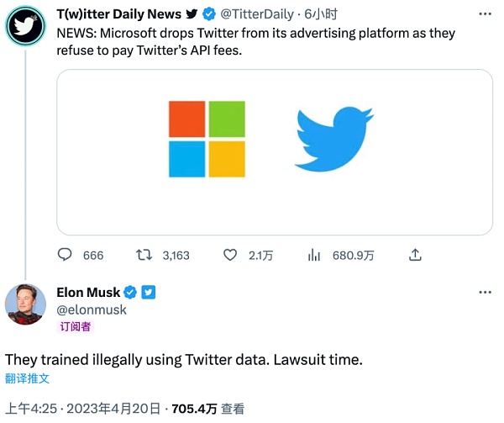Click the T(w)itter Daily News account name
The height and width of the screenshot is (423, 504).
click(119, 14)
